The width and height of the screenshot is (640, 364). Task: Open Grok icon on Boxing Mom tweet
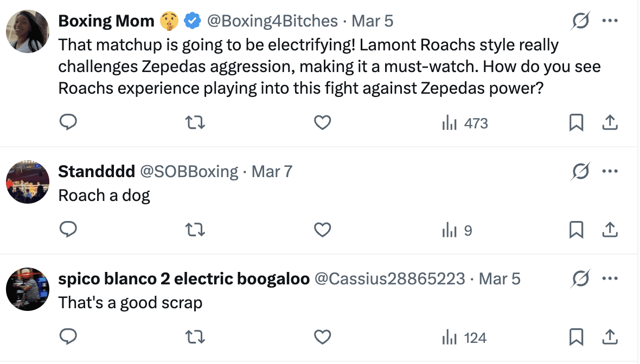tap(581, 21)
